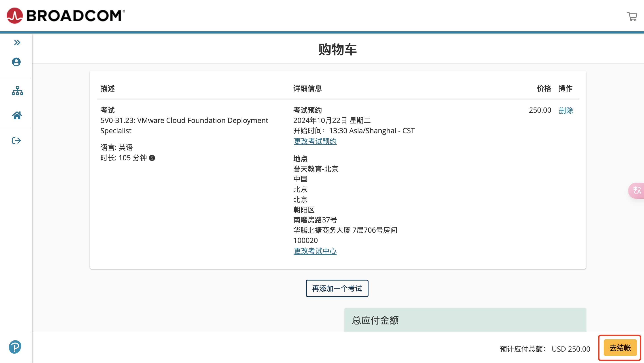Click the Broadcom logo
Image resolution: width=644 pixels, height=363 pixels.
pyautogui.click(x=66, y=15)
